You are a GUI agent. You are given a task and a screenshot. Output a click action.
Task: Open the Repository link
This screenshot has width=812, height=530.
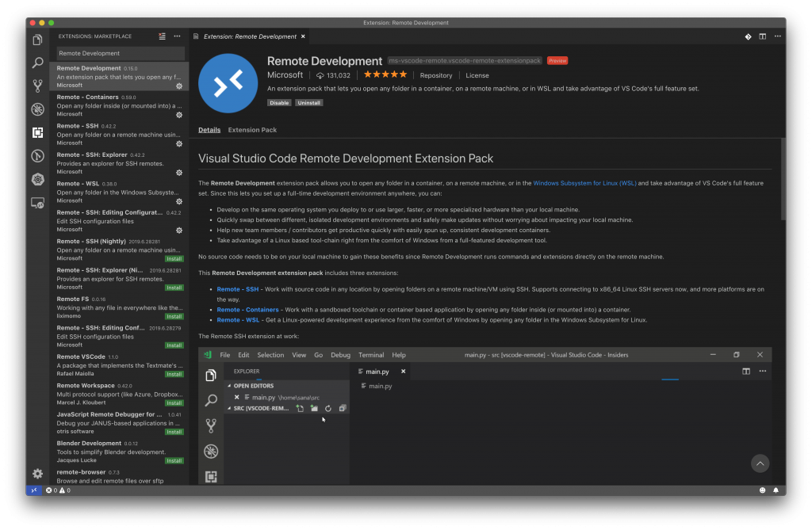pyautogui.click(x=436, y=75)
